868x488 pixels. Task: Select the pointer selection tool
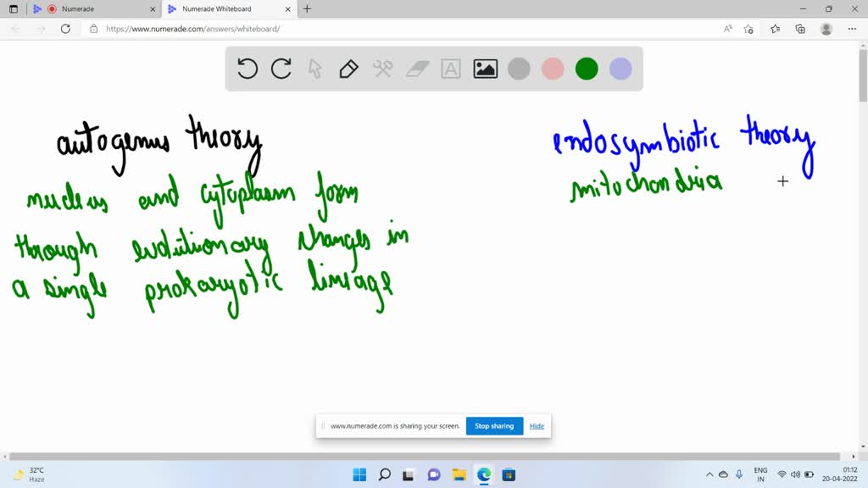[x=315, y=69]
